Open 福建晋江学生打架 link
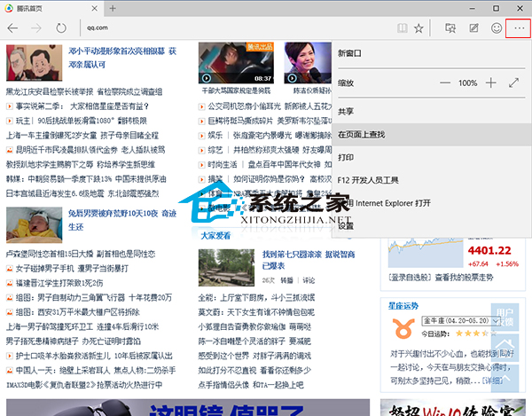Viewport: 532px width, 416px height. pyautogui.click(x=59, y=283)
